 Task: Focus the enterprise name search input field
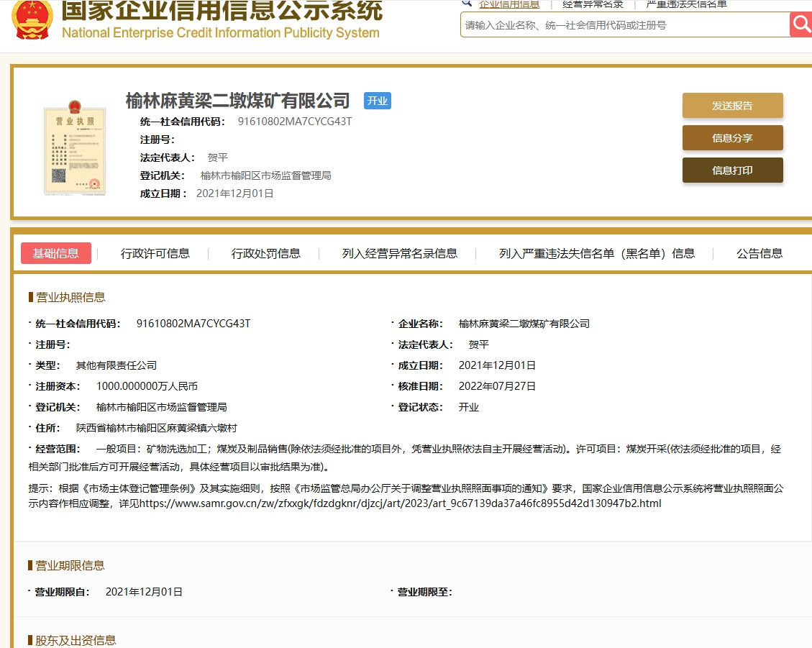[624, 25]
